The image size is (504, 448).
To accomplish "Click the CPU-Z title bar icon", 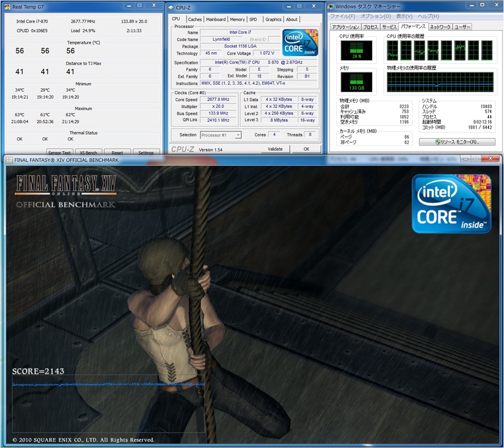I will tap(171, 7).
